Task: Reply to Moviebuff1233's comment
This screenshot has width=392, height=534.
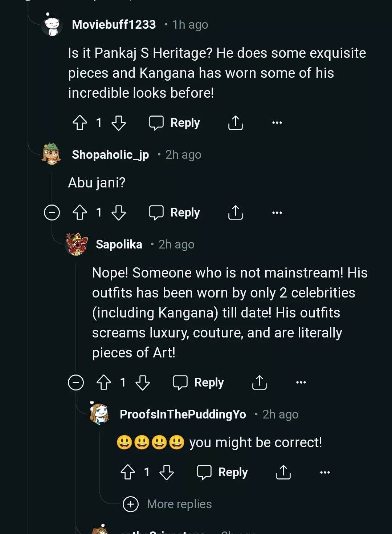Action: [x=175, y=123]
